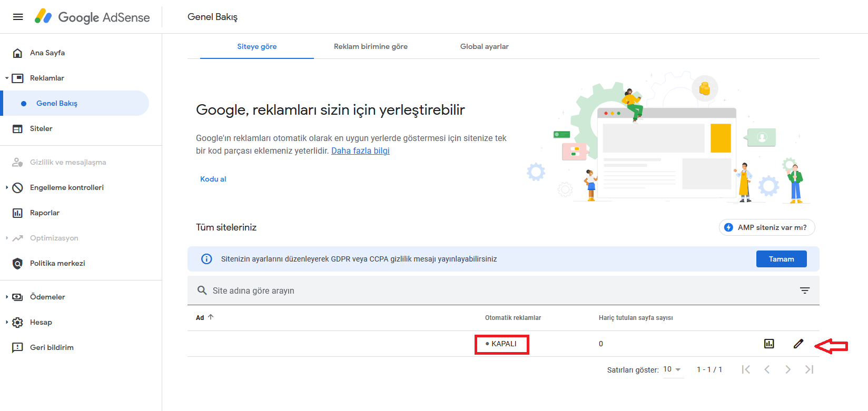The width and height of the screenshot is (868, 411).
Task: Switch to the Siteye göre tab
Action: (x=257, y=46)
